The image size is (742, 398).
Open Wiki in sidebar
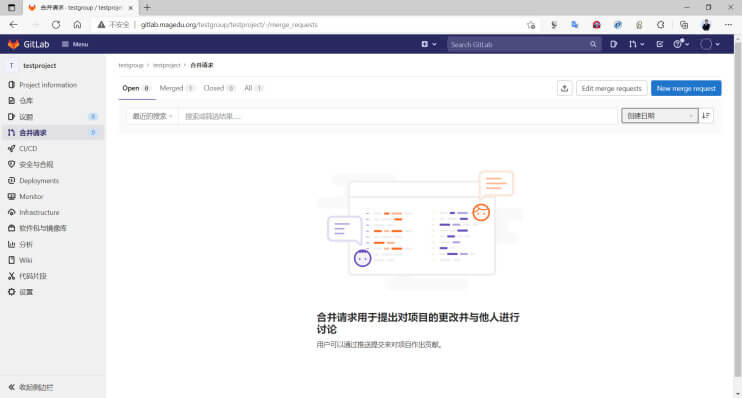click(x=26, y=260)
